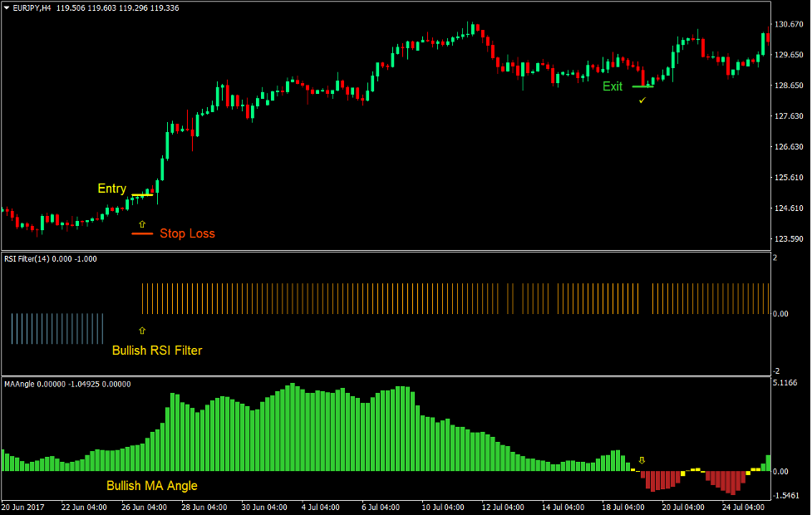
Task: Click the Bullish MA Angle text label
Action: 151,485
